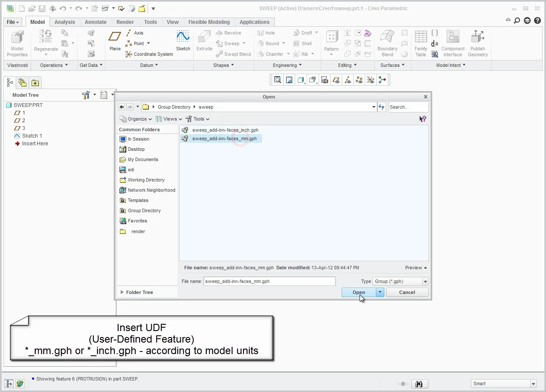546x392 pixels.
Task: Select the Hole engineering tool
Action: pyautogui.click(x=266, y=33)
